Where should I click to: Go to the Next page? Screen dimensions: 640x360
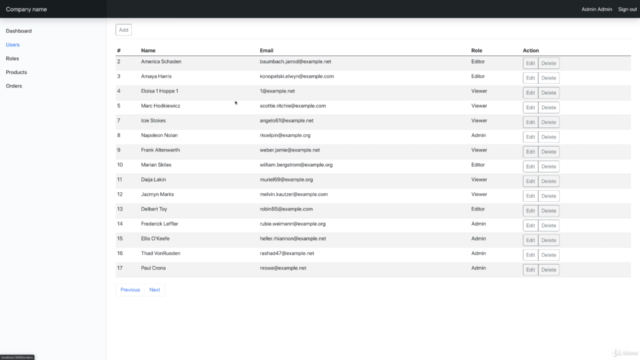[x=155, y=290]
